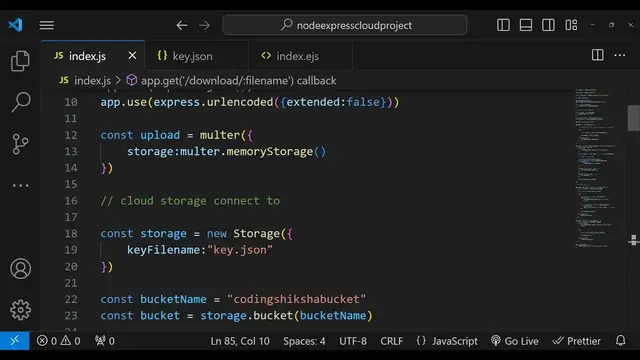Open the Source Control view
The height and width of the screenshot is (360, 640).
[20, 144]
